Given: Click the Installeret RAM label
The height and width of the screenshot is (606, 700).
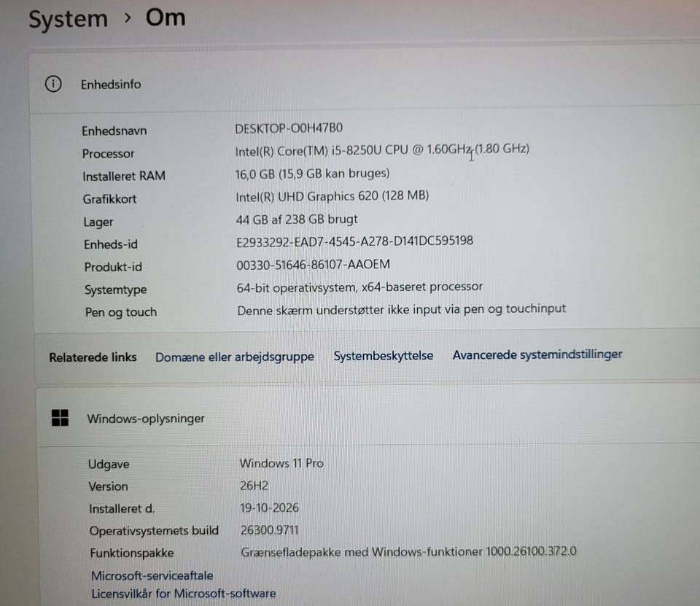Looking at the screenshot, I should tap(124, 176).
